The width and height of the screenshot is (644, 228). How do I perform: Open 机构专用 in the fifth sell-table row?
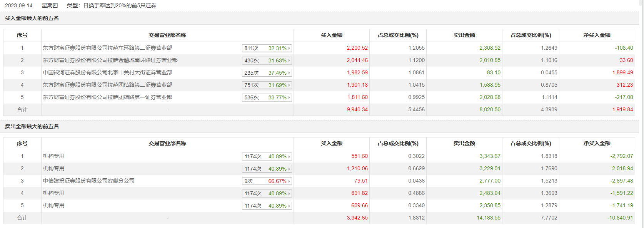[x=53, y=206]
